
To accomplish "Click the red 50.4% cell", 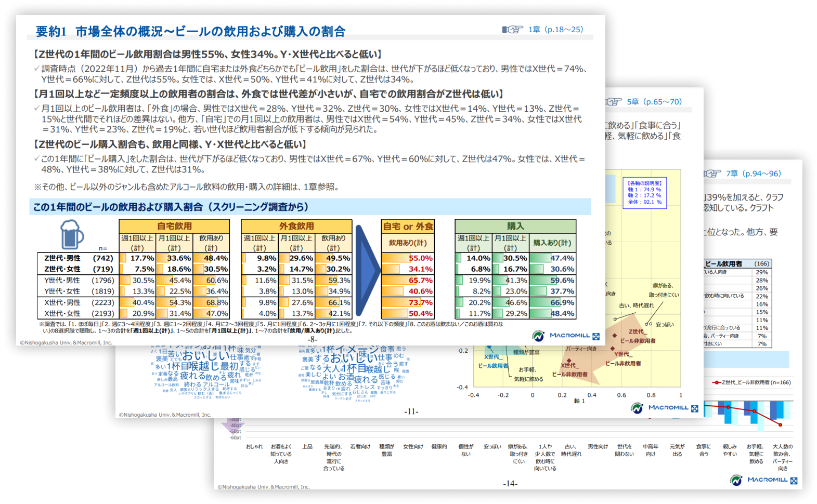I will 408,314.
